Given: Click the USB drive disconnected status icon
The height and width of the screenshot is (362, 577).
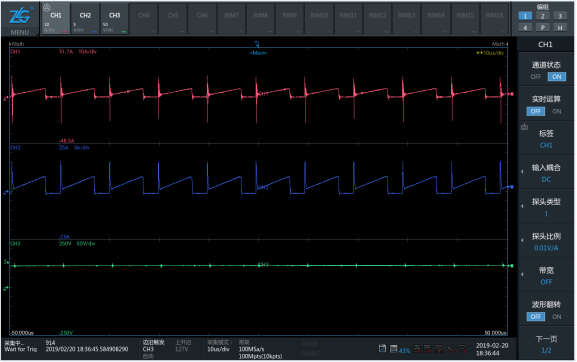Looking at the screenshot, I should 428,348.
